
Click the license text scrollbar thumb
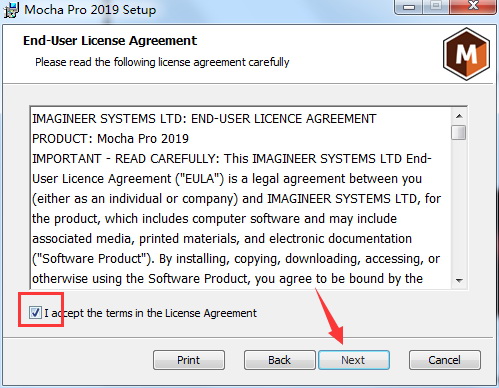[459, 132]
